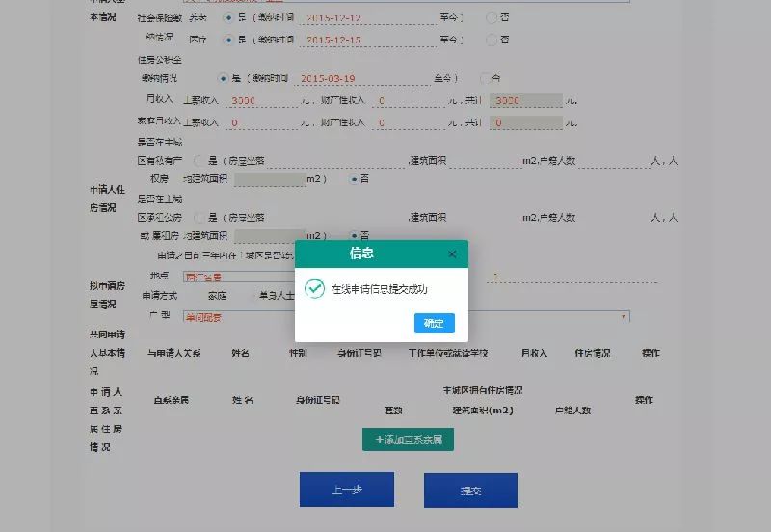Select 是 for 承租公房 或廉租房
The height and width of the screenshot is (532, 771).
pos(199,217)
